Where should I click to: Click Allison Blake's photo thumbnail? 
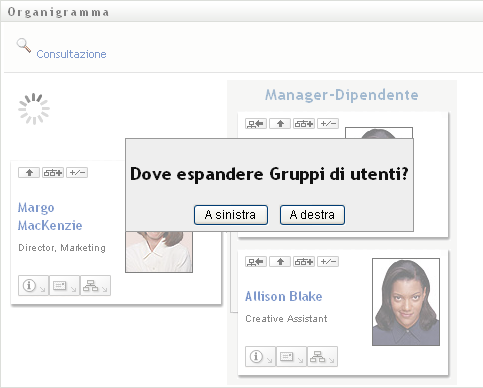pos(406,302)
